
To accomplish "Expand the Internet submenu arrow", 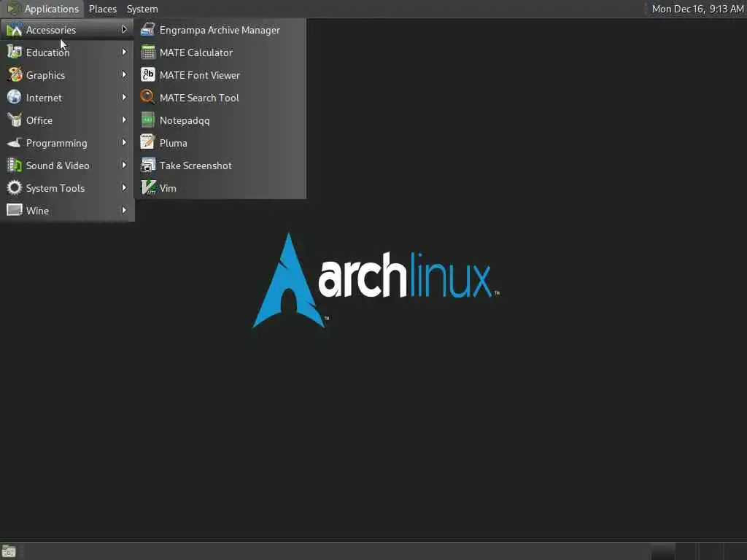I will coord(124,97).
